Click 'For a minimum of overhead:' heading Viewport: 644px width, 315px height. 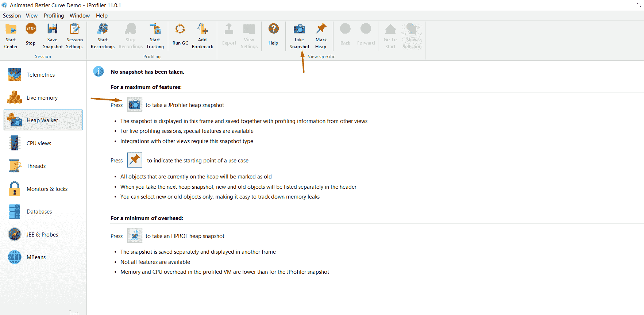tap(147, 218)
